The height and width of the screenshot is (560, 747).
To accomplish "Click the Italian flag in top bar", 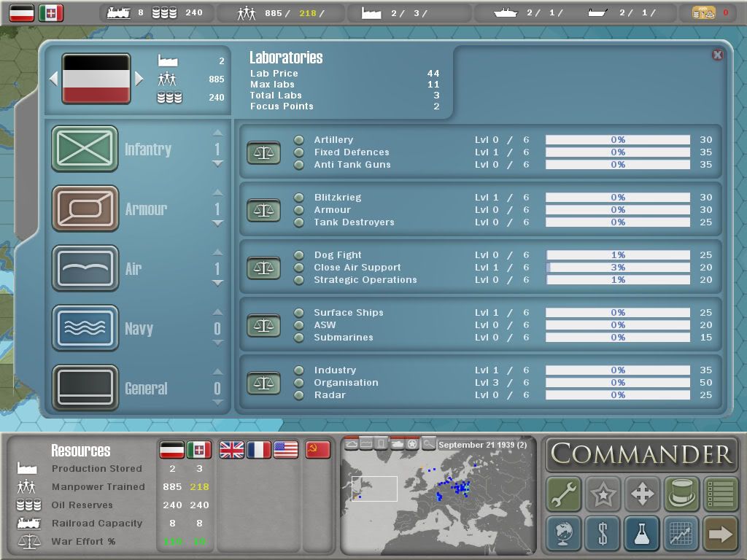I will coord(51,13).
